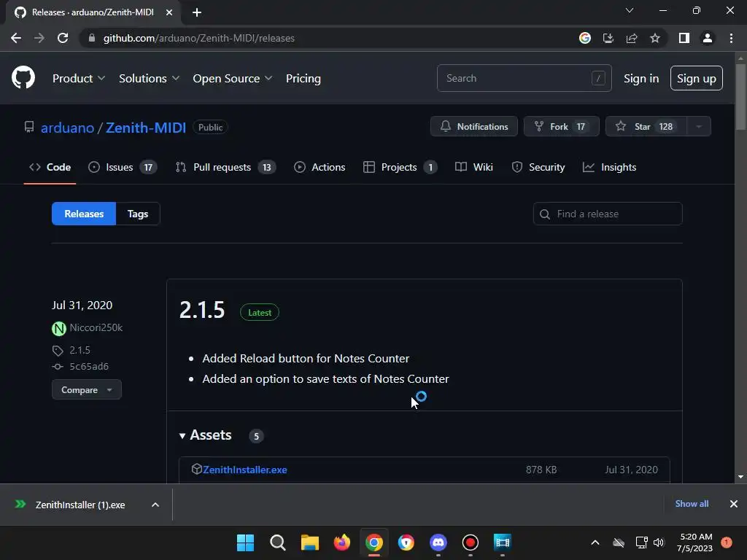The image size is (747, 560).
Task: Open Niccori250k author profile
Action: (96, 327)
